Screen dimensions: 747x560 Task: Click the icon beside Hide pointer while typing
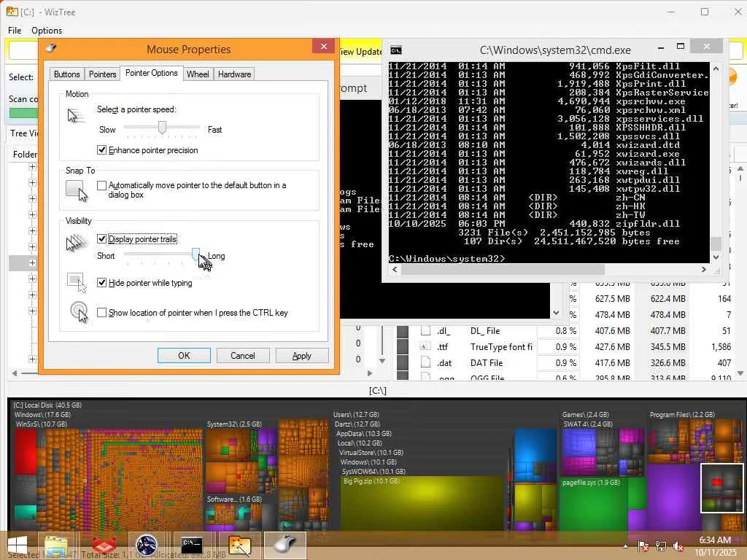77,282
